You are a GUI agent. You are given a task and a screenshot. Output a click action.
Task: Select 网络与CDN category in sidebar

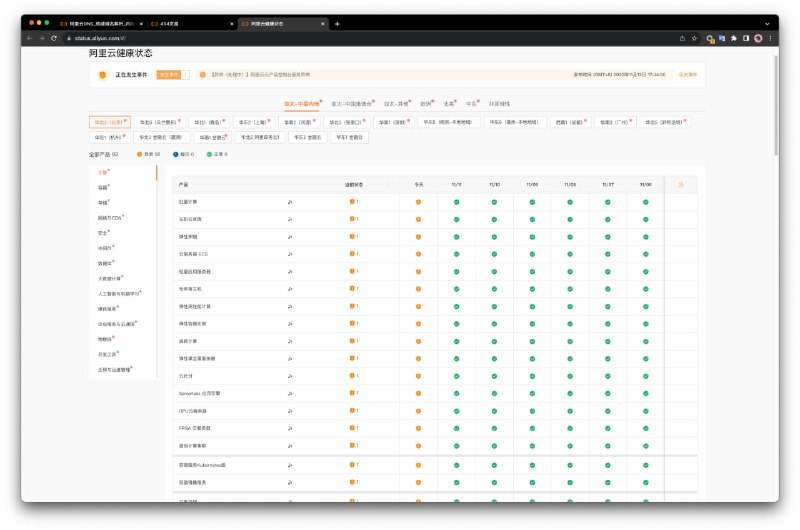(110, 218)
